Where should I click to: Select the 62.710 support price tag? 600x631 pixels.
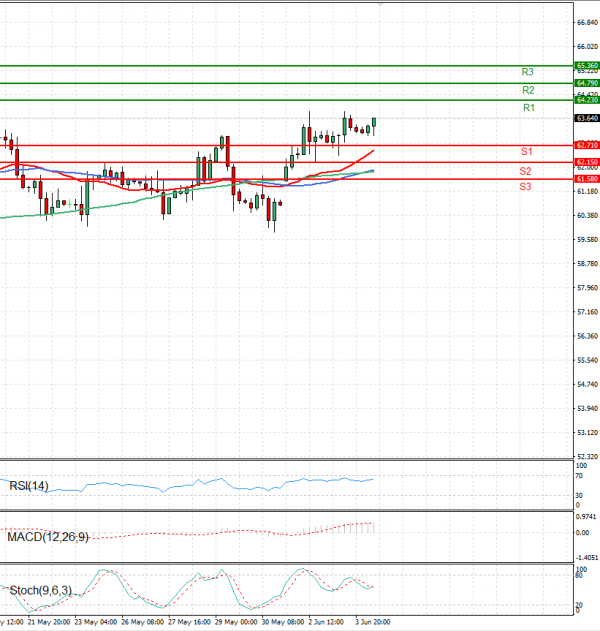(587, 145)
